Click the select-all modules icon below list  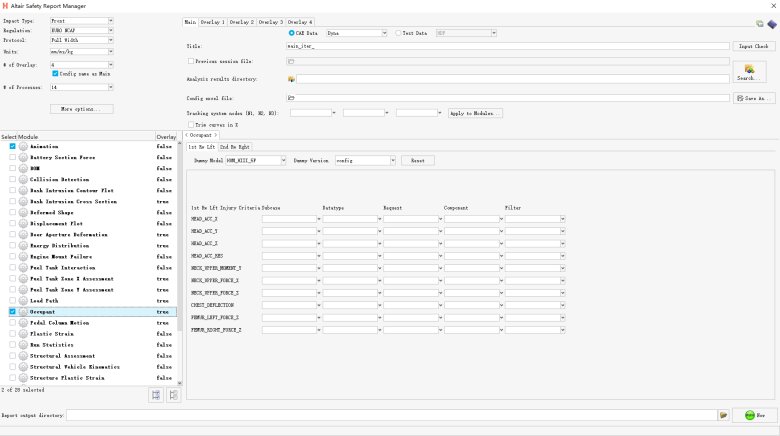point(156,395)
